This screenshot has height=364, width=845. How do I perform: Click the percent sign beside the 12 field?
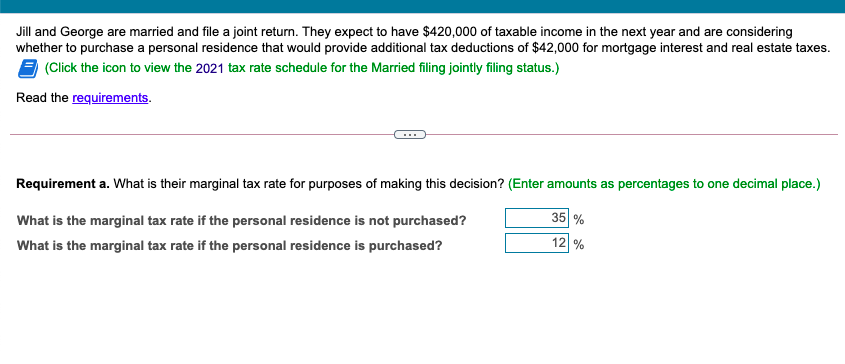[x=579, y=245]
